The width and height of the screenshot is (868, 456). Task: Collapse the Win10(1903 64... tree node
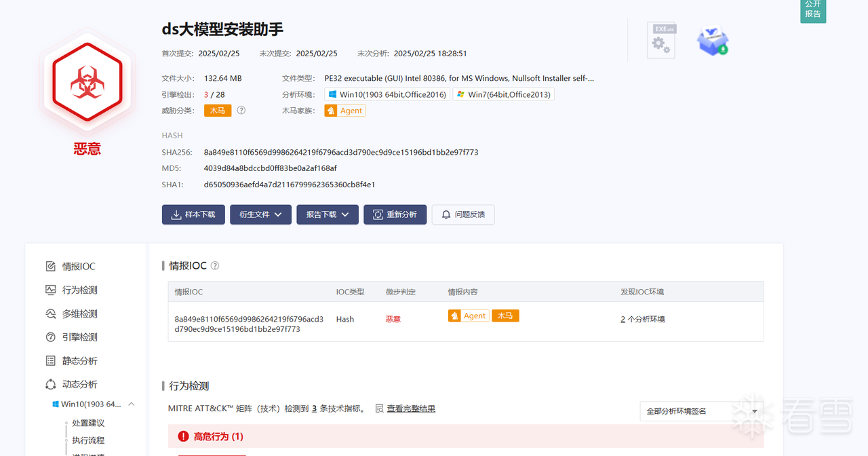pos(132,404)
